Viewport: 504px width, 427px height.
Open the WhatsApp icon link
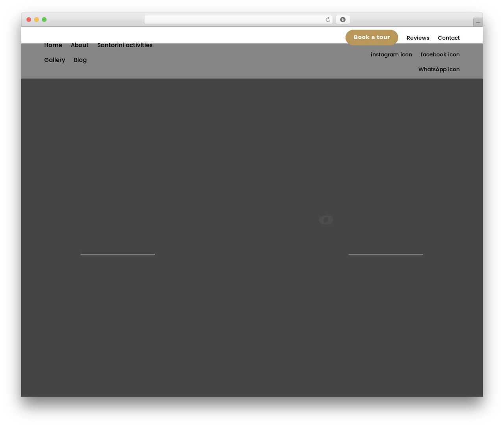[x=439, y=69]
